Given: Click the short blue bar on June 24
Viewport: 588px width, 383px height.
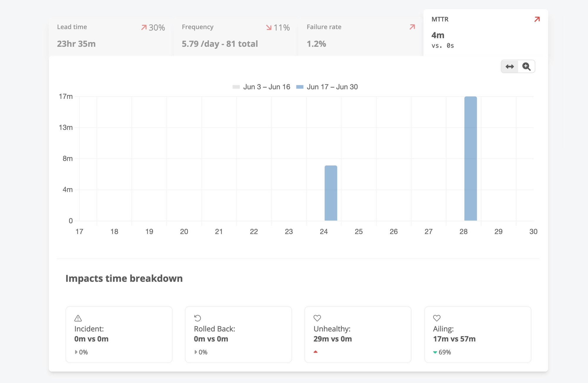Looking at the screenshot, I should pyautogui.click(x=331, y=193).
